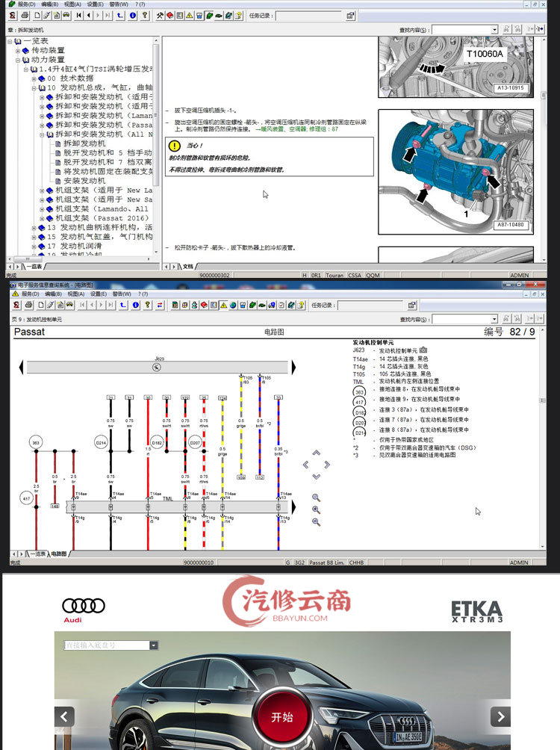Open the top window 查找内容 dropdown

click(x=494, y=30)
